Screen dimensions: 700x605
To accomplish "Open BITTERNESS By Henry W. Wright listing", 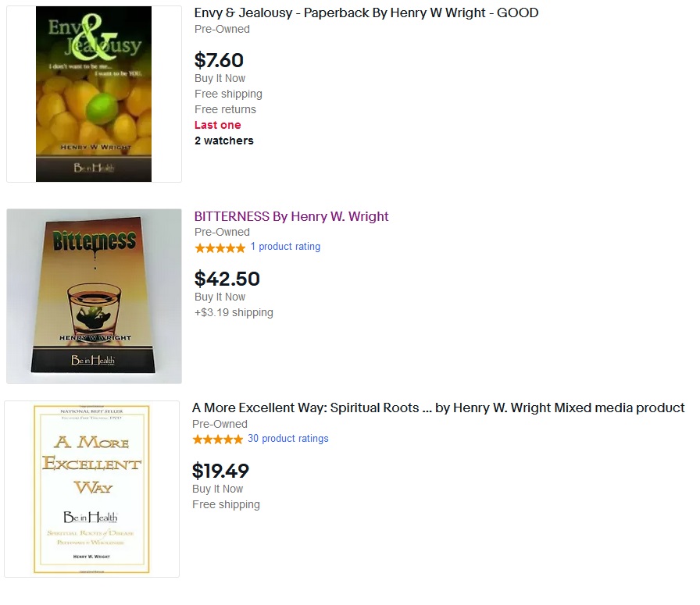I will pos(291,216).
